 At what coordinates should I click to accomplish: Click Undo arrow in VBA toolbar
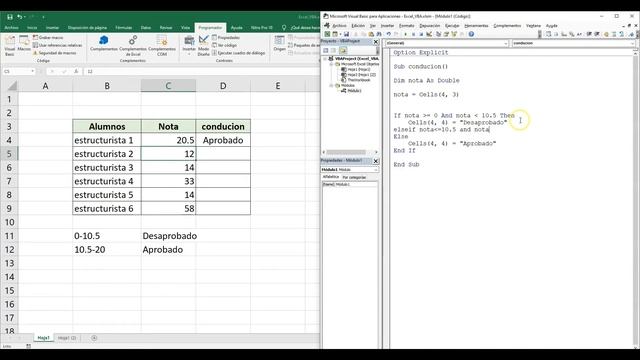point(389,34)
